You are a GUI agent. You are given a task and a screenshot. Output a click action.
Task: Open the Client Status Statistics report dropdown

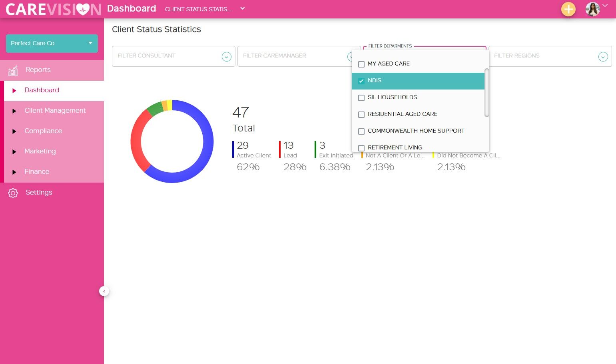click(205, 9)
